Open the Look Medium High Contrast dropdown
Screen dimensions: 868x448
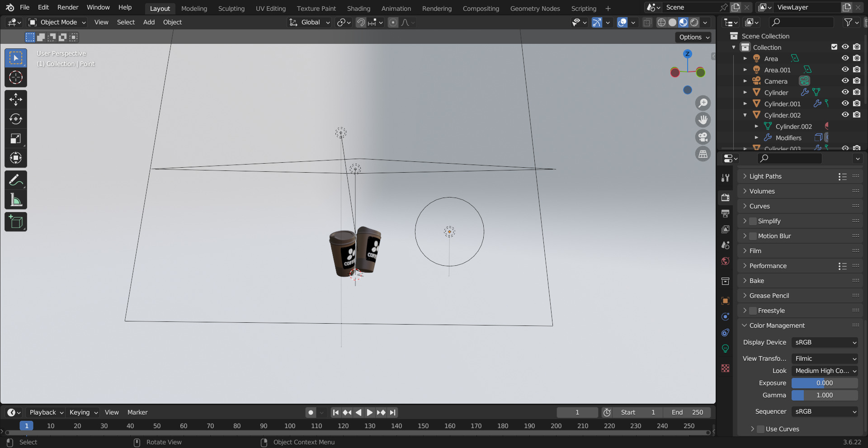825,371
